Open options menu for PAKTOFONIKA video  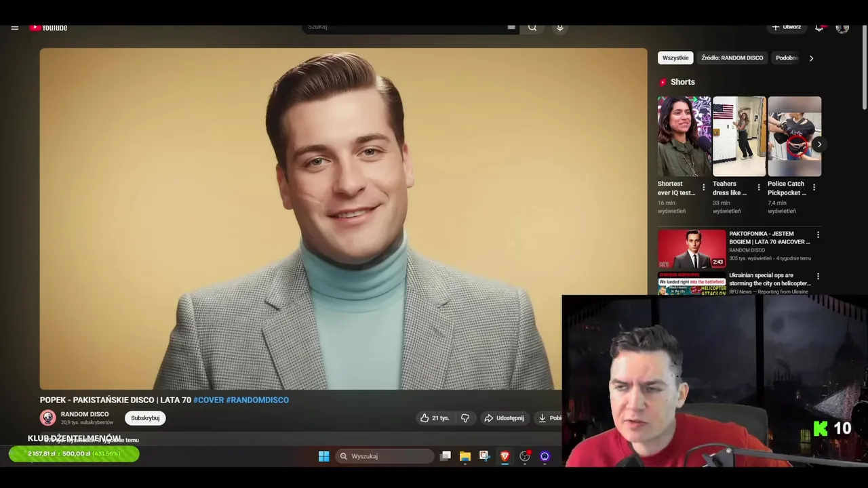coord(818,235)
